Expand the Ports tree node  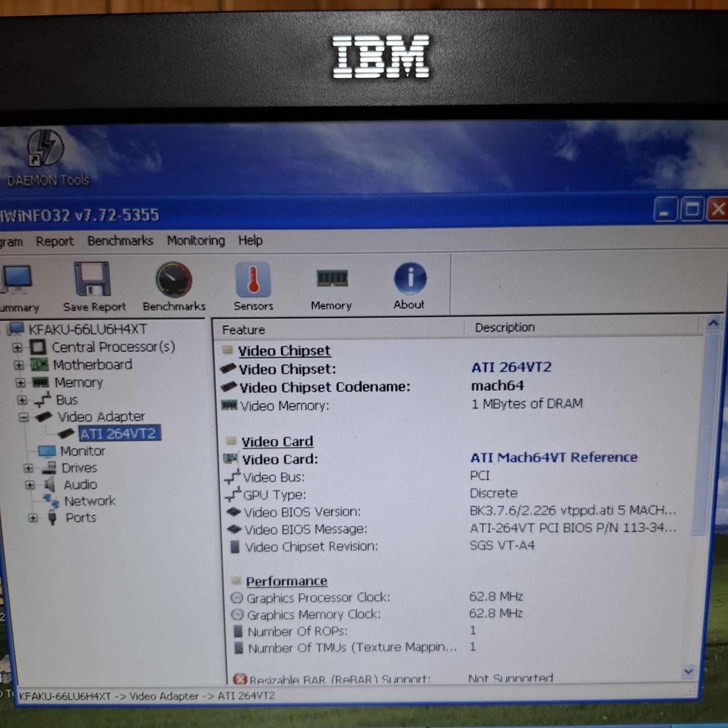pos(33,518)
